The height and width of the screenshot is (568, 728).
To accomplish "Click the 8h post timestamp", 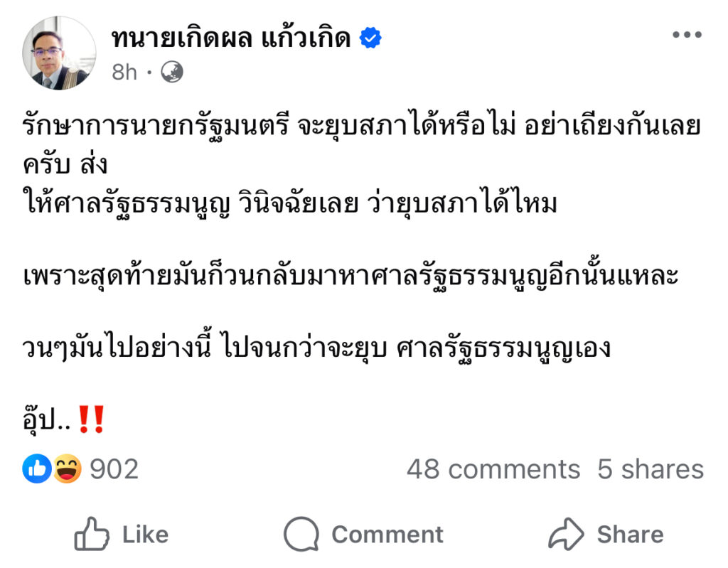I will 124,73.
